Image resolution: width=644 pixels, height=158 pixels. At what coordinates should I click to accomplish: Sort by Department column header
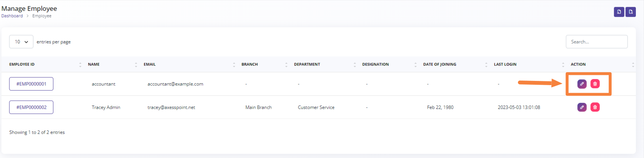point(307,64)
